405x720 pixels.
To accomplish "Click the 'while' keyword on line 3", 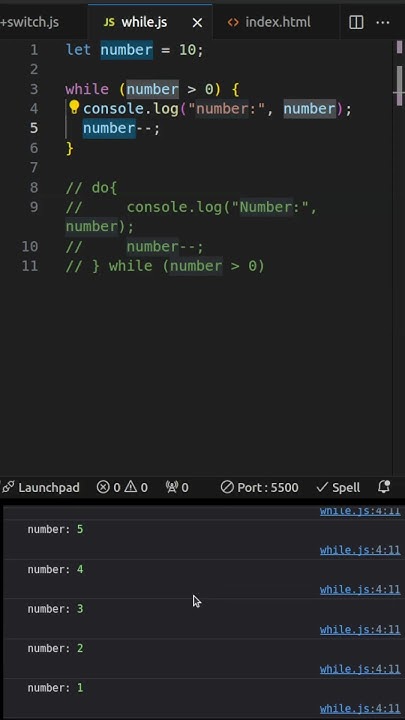I will tap(87, 89).
